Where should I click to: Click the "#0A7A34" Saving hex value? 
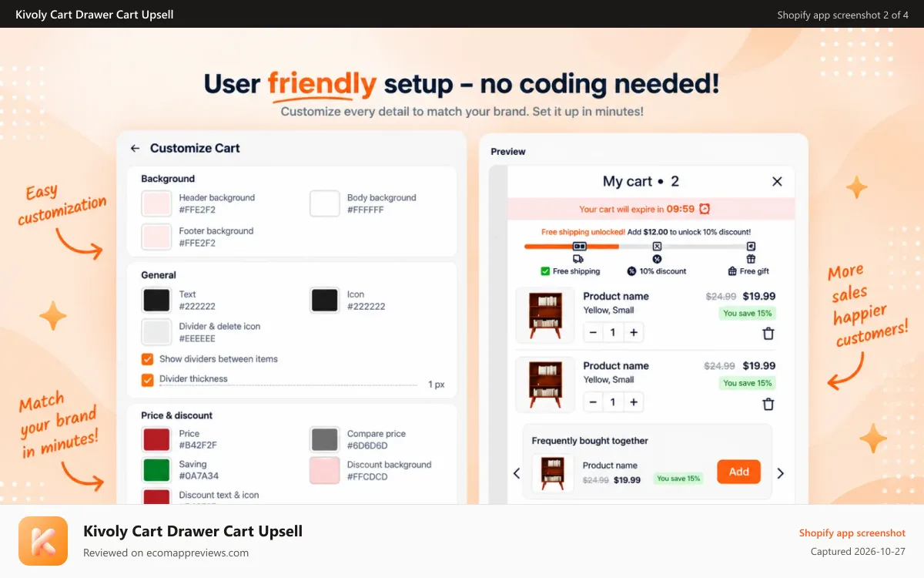pos(199,476)
